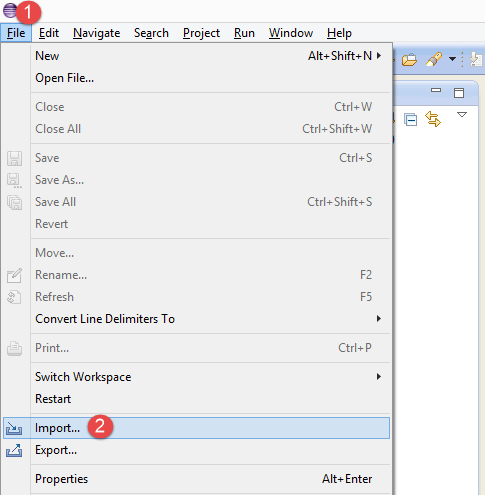Image resolution: width=485 pixels, height=495 pixels.
Task: Minimize the side view panel
Action: (436, 90)
